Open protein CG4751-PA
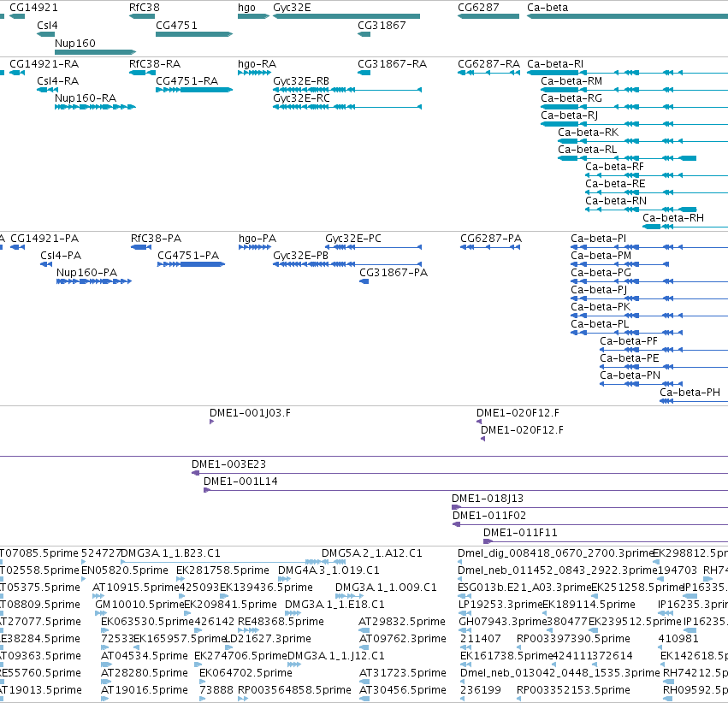 point(188,257)
